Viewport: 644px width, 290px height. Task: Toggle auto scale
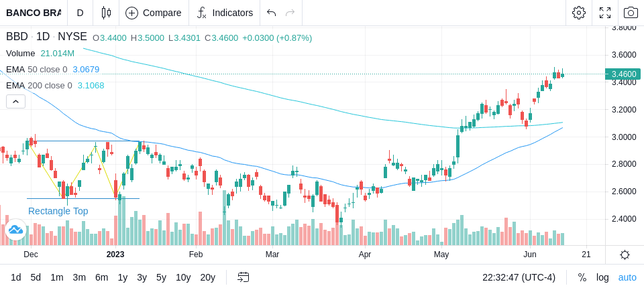point(627,278)
